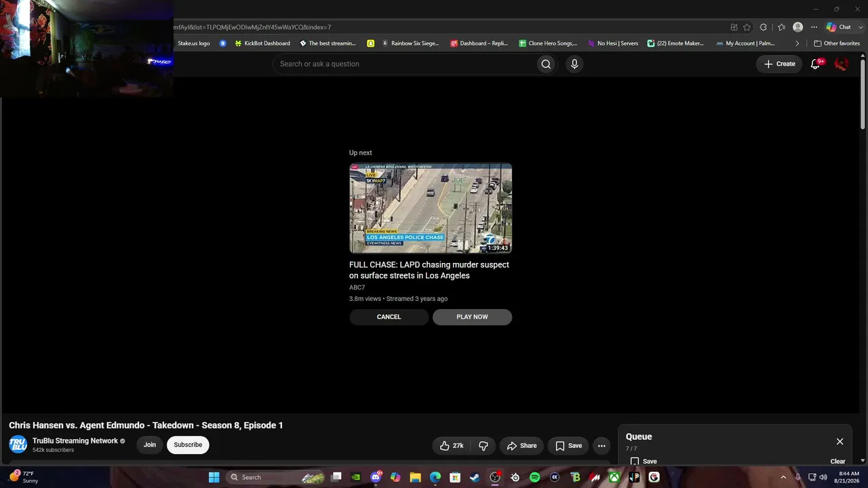The width and height of the screenshot is (868, 488).
Task: Save the video to a playlist
Action: click(568, 445)
